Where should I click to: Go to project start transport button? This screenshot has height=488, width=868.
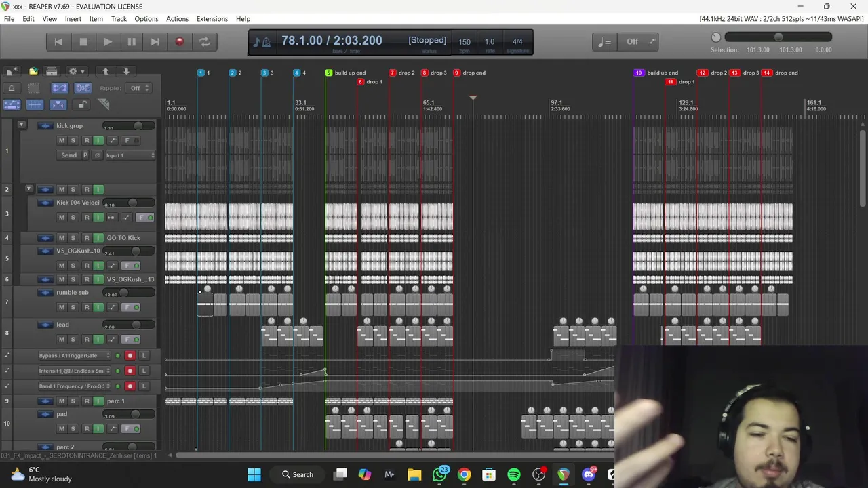pyautogui.click(x=58, y=42)
